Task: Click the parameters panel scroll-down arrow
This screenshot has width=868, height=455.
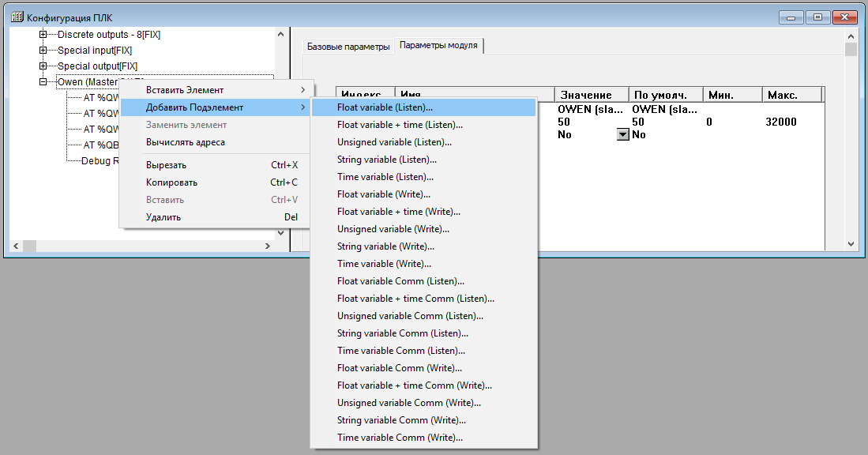Action: (x=851, y=244)
